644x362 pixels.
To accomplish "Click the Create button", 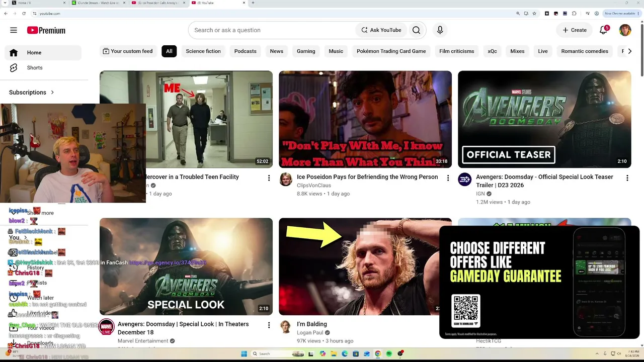I will tap(575, 30).
